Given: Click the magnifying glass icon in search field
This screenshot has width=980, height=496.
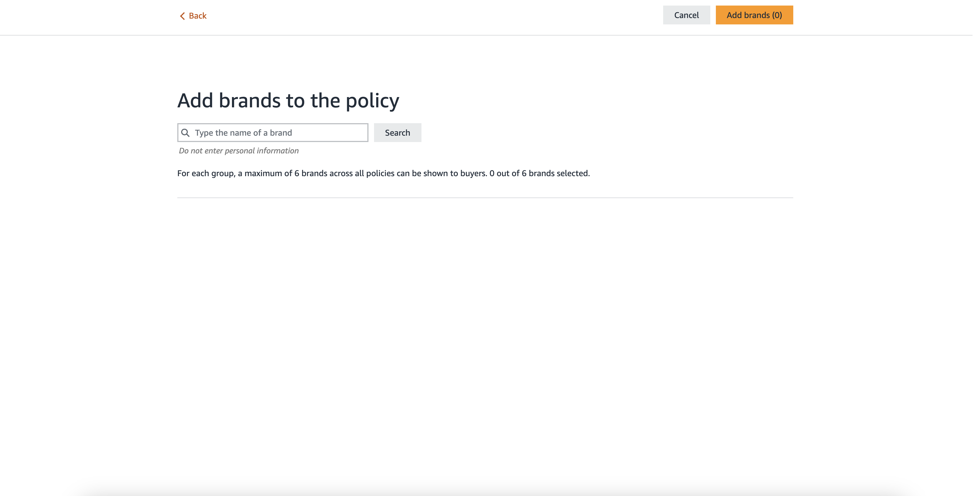Looking at the screenshot, I should coord(185,133).
